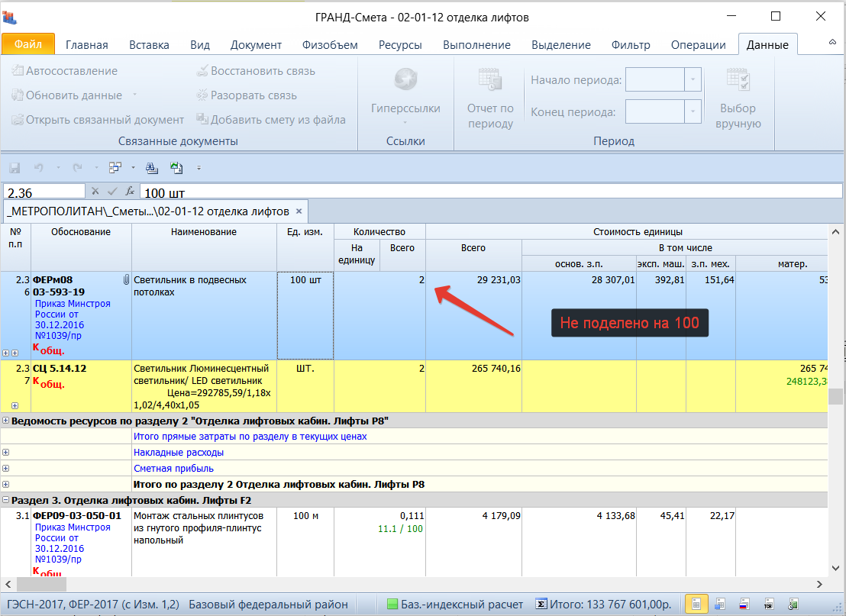The width and height of the screenshot is (846, 616).
Task: Switch to the Ресурсы ribbon tab
Action: (x=400, y=45)
